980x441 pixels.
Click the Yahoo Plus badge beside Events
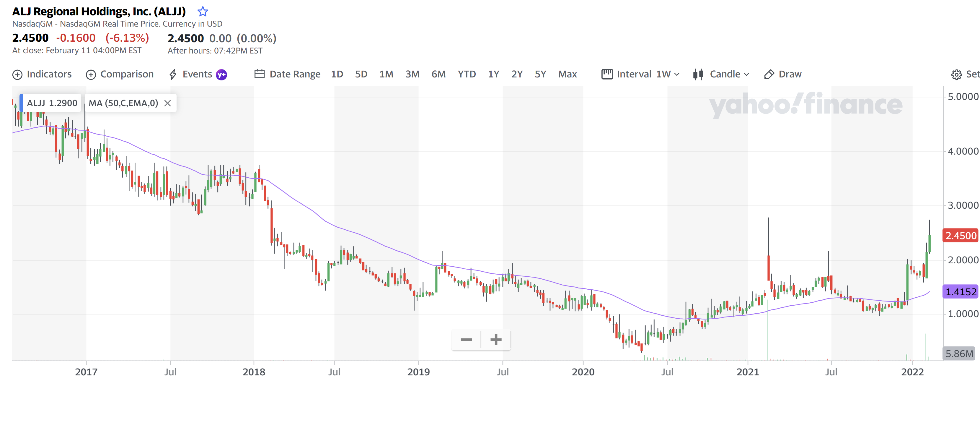point(221,75)
